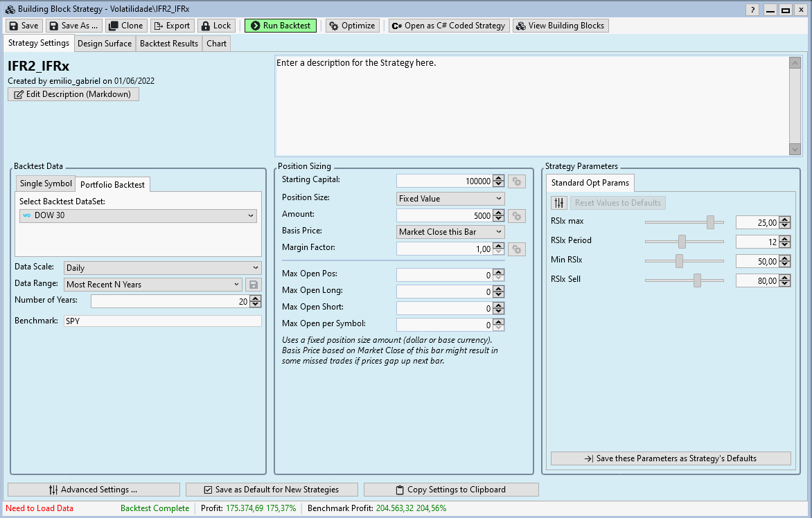Click the Benchmark input field

pyautogui.click(x=162, y=321)
